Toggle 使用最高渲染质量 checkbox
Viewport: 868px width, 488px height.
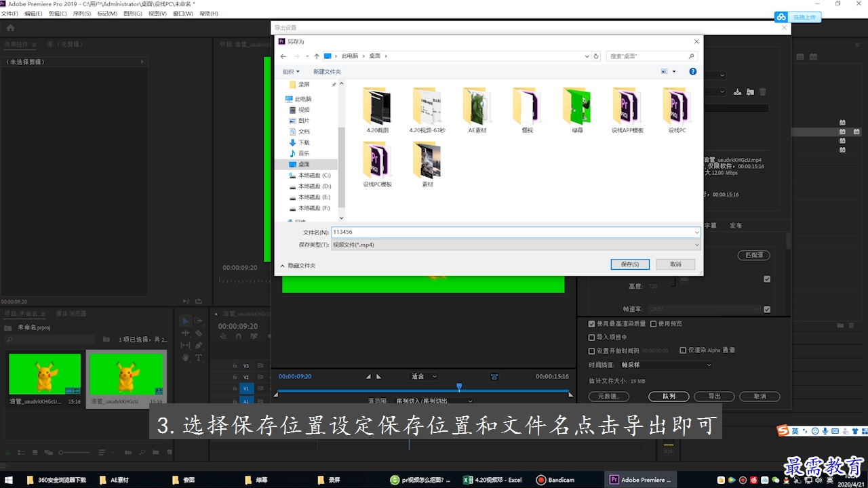click(x=592, y=324)
